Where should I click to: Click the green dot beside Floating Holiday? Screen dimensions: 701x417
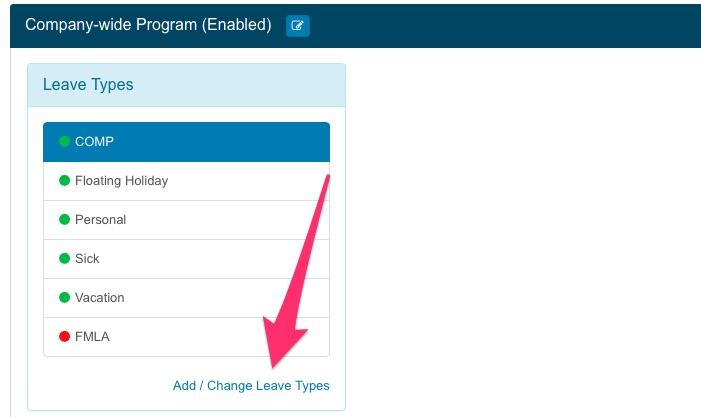pos(64,181)
